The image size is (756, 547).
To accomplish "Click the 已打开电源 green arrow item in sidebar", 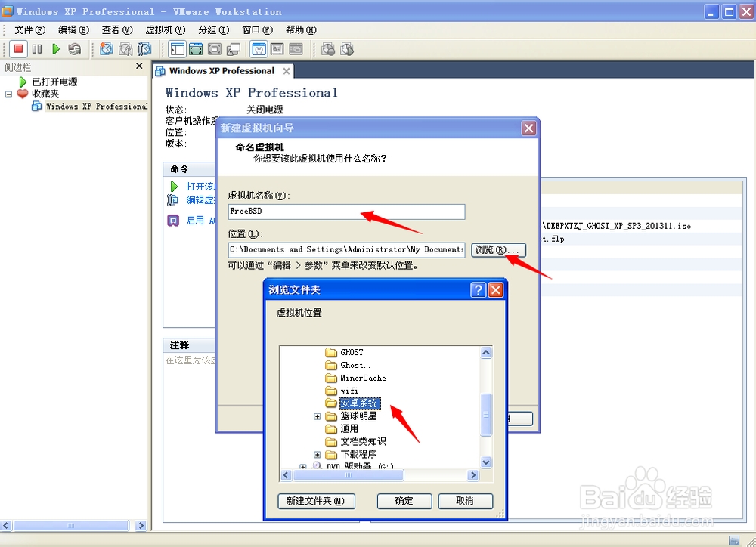I will pos(48,82).
